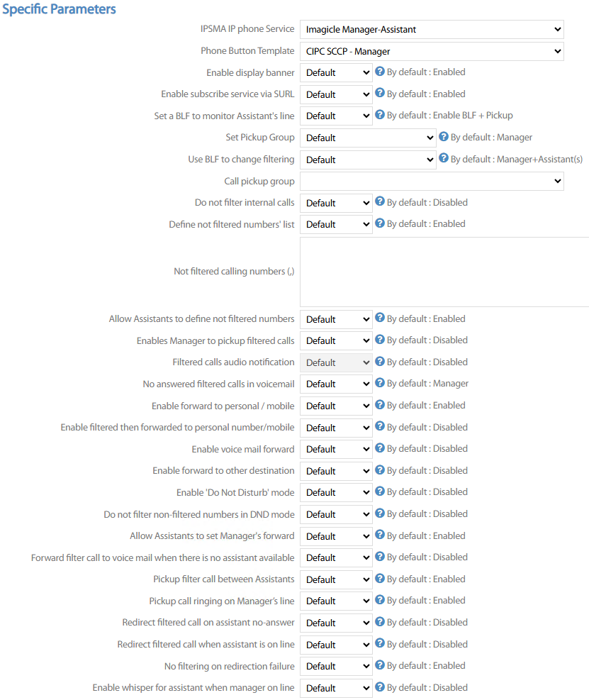
Task: Click help icon for Enable voice mail forward
Action: (379, 448)
